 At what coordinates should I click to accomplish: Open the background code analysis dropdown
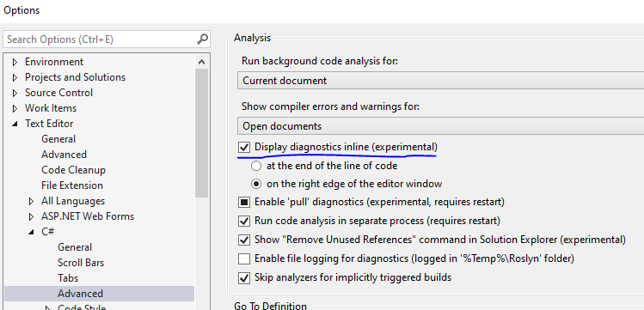coord(441,81)
